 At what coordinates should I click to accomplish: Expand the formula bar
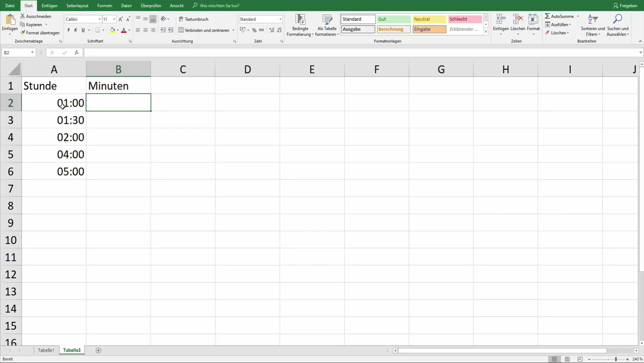point(640,52)
